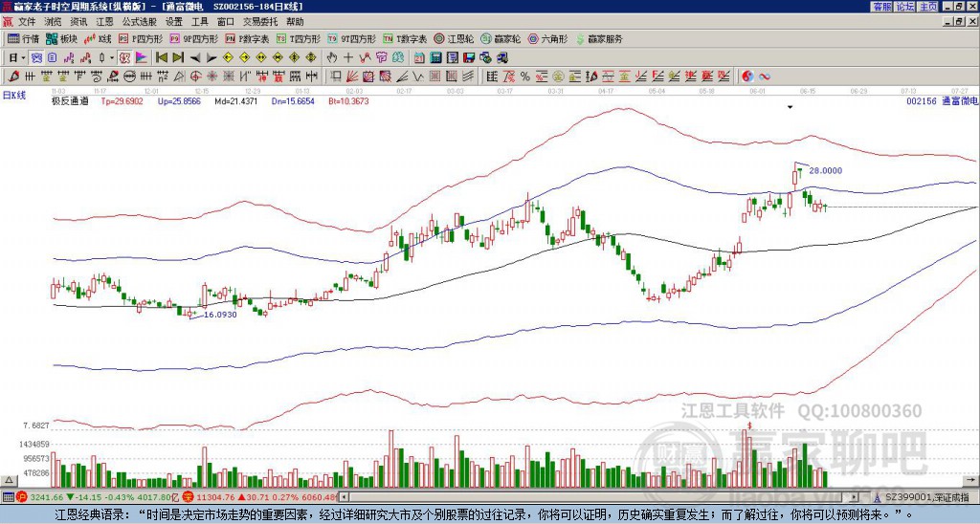This screenshot has width=980, height=524.
Task: Switch to the K线 chart view
Action: click(x=98, y=38)
